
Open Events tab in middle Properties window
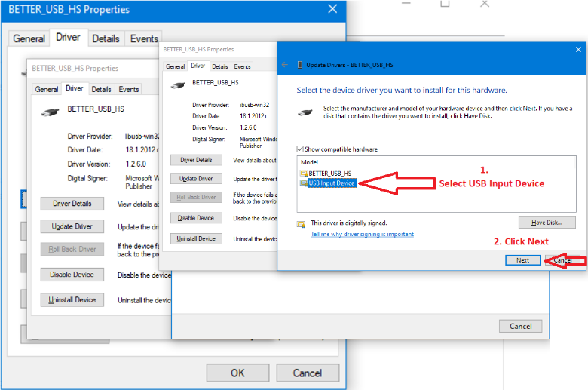[x=242, y=66]
